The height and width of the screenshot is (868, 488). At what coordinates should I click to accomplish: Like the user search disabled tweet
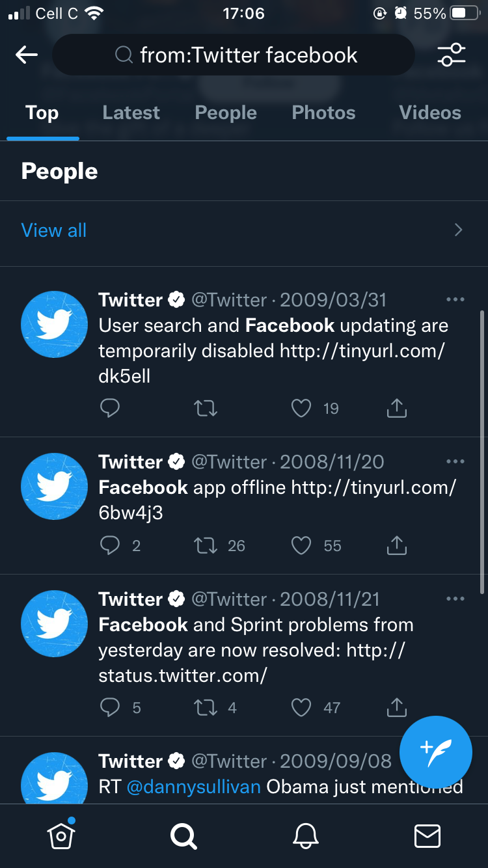coord(301,408)
